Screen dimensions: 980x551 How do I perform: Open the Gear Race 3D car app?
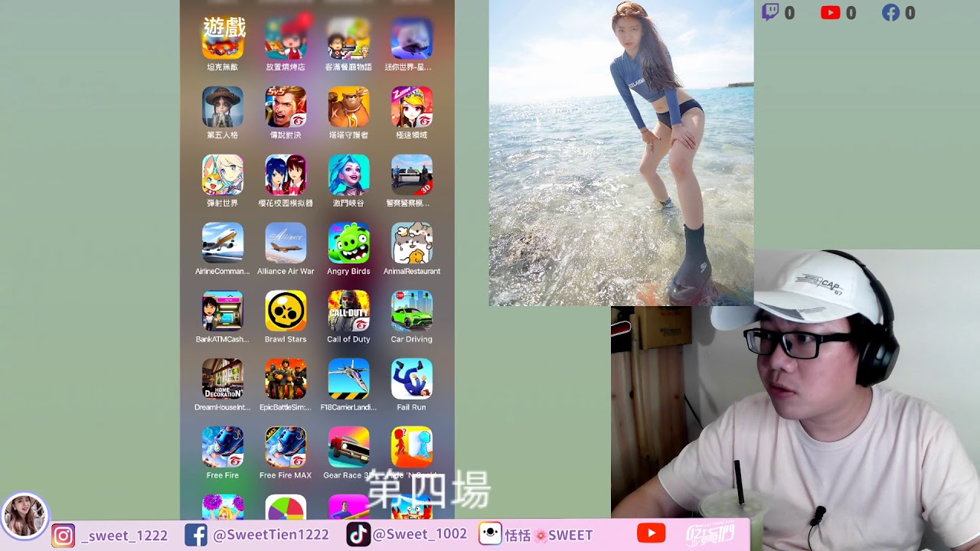[348, 448]
